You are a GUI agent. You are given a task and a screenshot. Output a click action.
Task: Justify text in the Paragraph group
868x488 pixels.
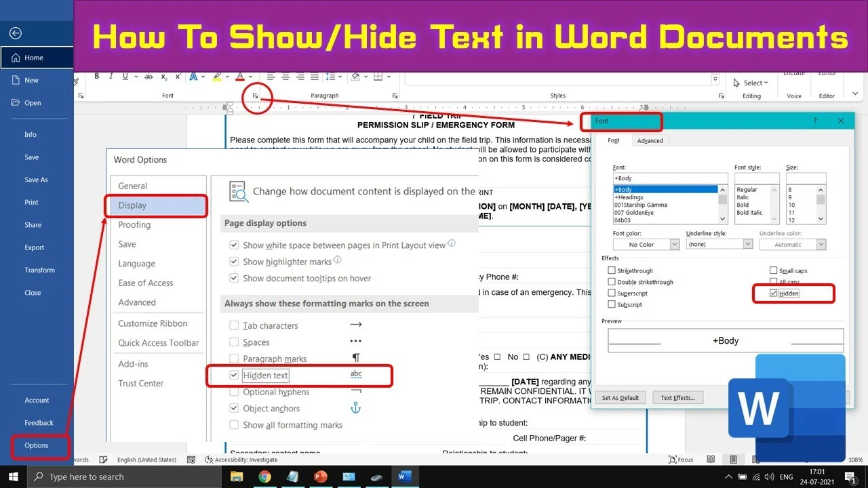tap(315, 77)
